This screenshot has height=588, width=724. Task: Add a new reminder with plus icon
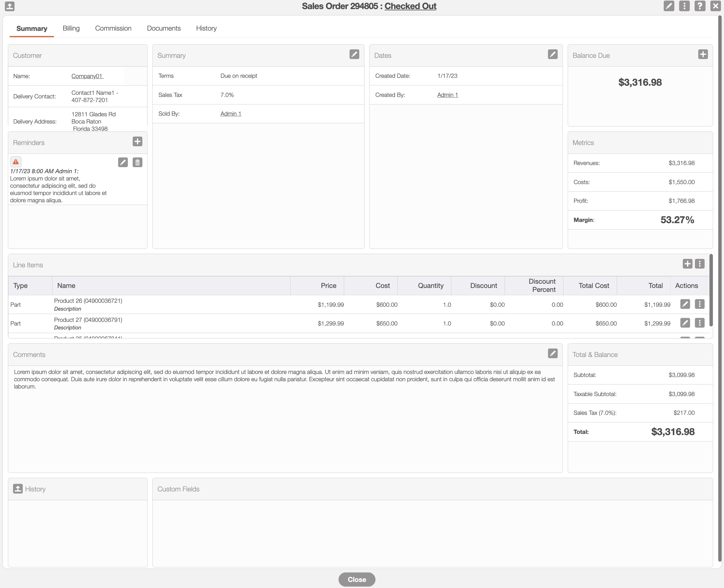pos(137,142)
